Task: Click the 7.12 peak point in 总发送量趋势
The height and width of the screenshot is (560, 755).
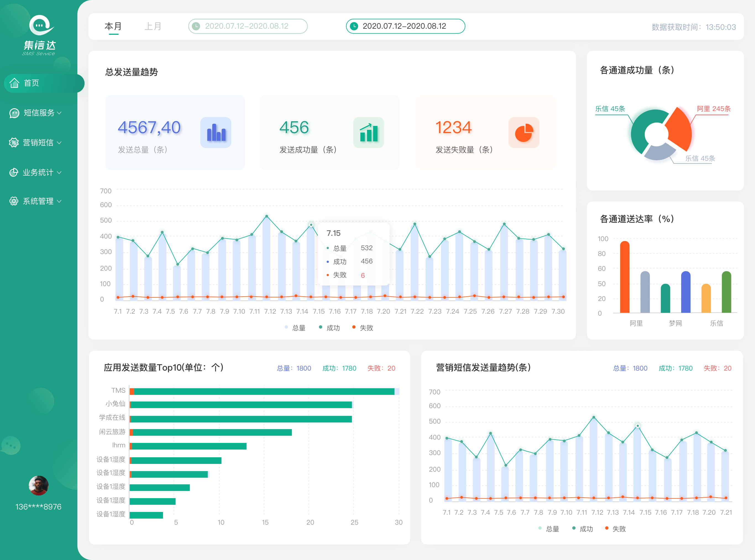Action: pyautogui.click(x=267, y=216)
